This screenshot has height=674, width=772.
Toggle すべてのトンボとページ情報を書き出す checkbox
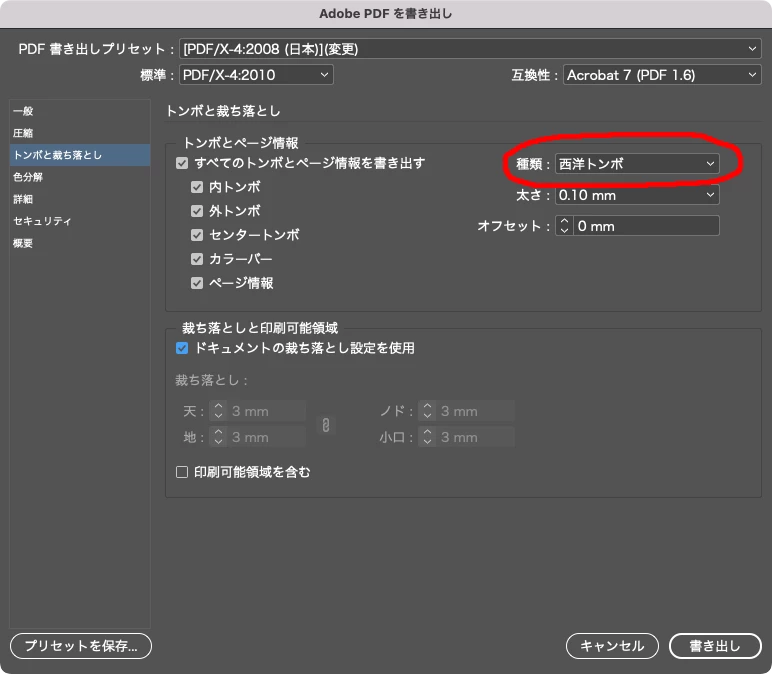click(182, 163)
